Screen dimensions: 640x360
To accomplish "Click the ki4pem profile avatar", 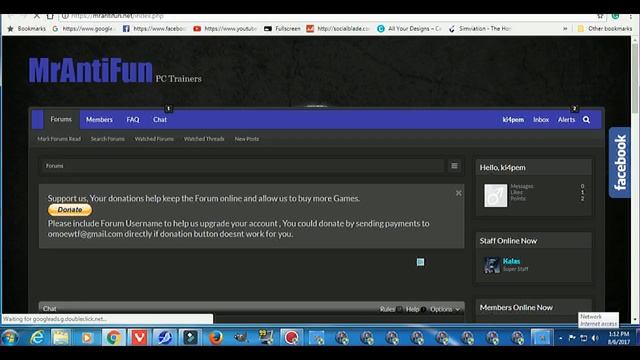I will point(496,196).
